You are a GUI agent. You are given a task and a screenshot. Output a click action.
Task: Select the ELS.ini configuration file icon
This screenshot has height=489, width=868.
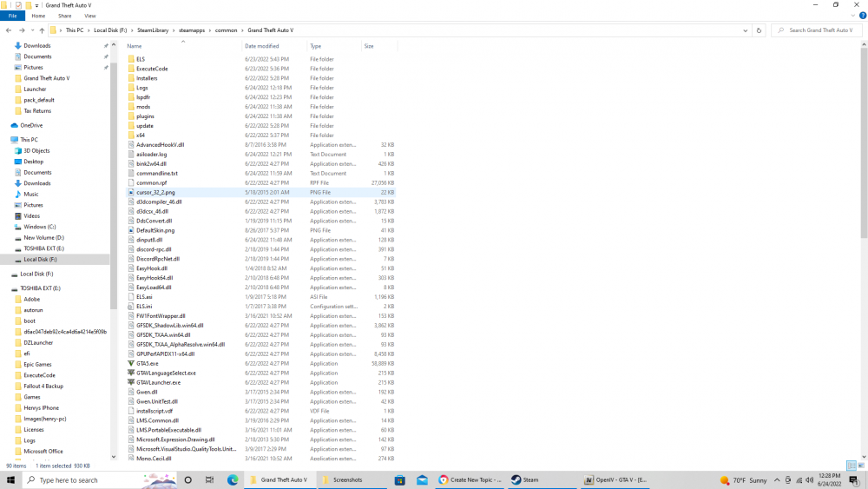(x=131, y=307)
